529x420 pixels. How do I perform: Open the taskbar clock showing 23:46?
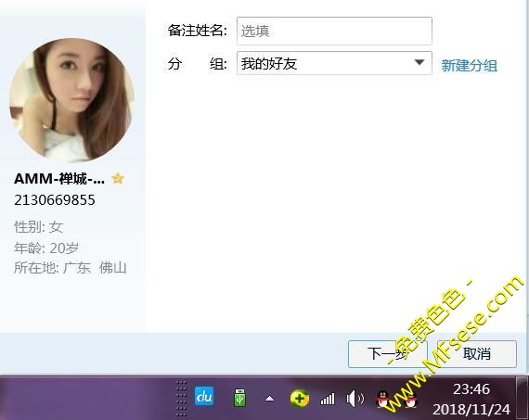(x=471, y=399)
